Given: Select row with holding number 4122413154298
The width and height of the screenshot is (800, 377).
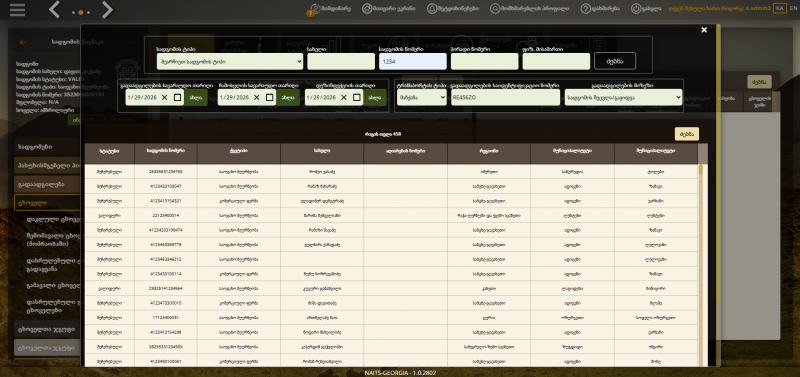Looking at the screenshot, I should tap(391, 332).
